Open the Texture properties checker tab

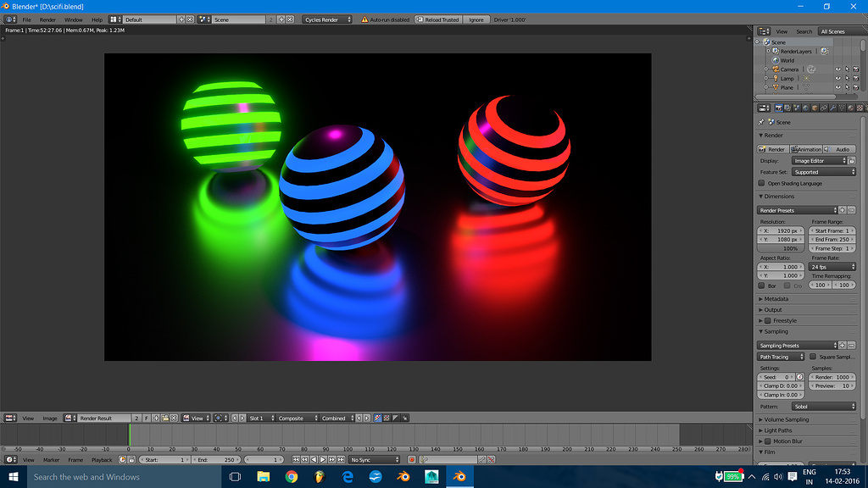point(860,108)
